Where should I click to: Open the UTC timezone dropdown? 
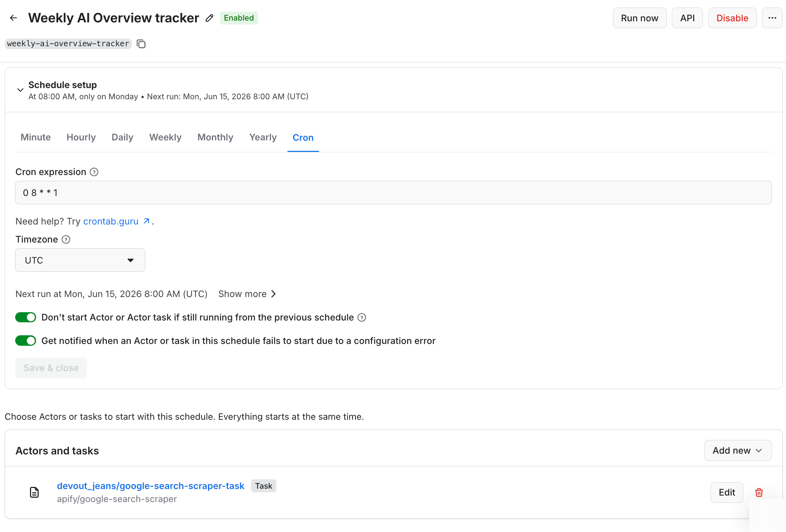[x=80, y=260]
